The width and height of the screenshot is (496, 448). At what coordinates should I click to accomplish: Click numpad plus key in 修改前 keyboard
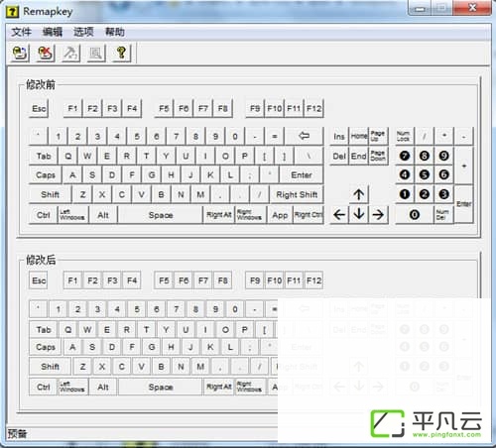(464, 166)
